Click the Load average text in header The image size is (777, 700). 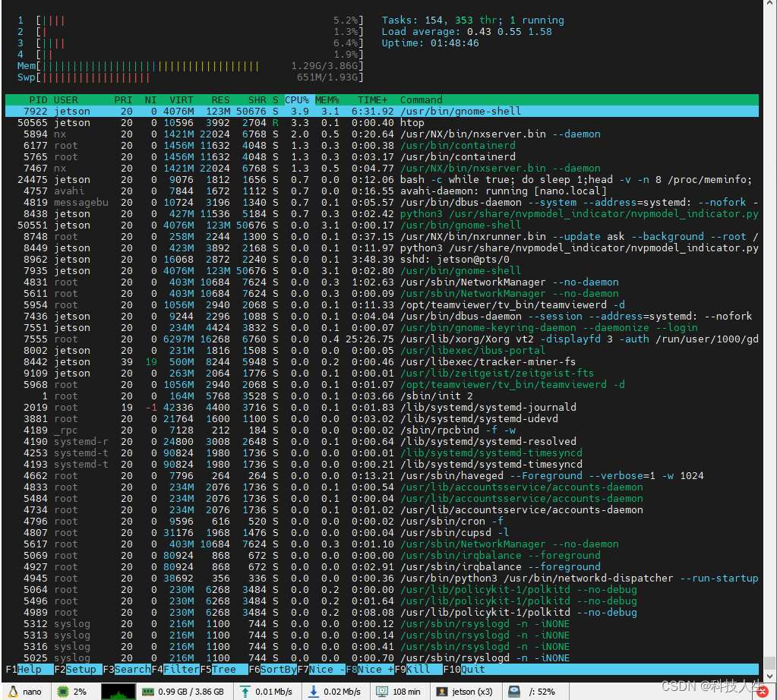pos(466,32)
